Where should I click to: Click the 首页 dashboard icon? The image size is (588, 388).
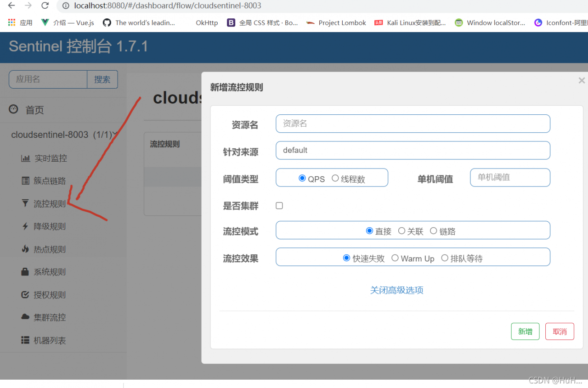pos(13,109)
